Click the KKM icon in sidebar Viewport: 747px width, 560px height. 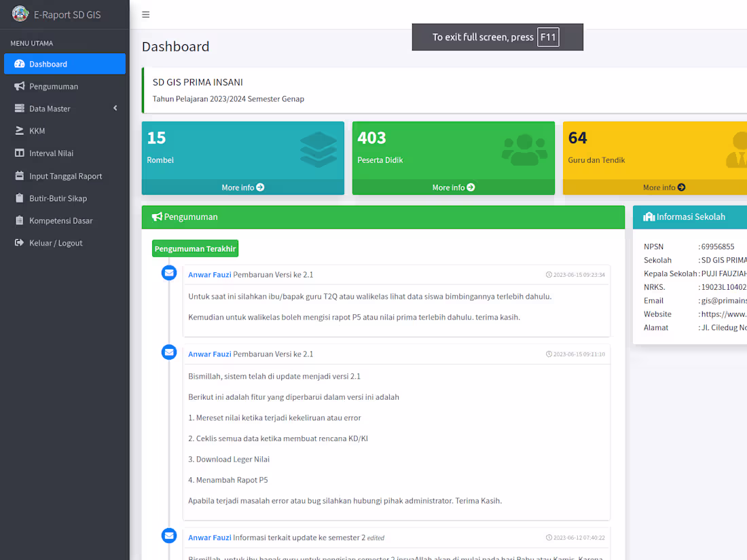[x=20, y=130]
